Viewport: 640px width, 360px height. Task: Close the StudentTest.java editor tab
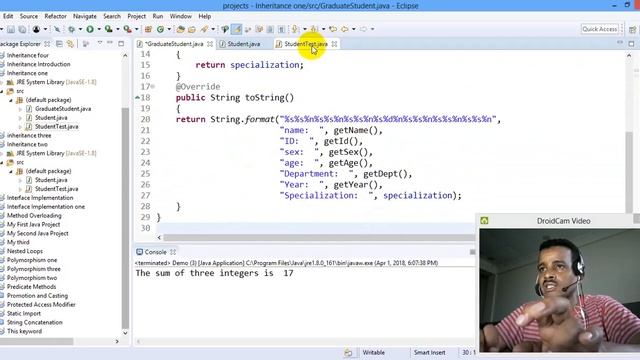[x=334, y=44]
